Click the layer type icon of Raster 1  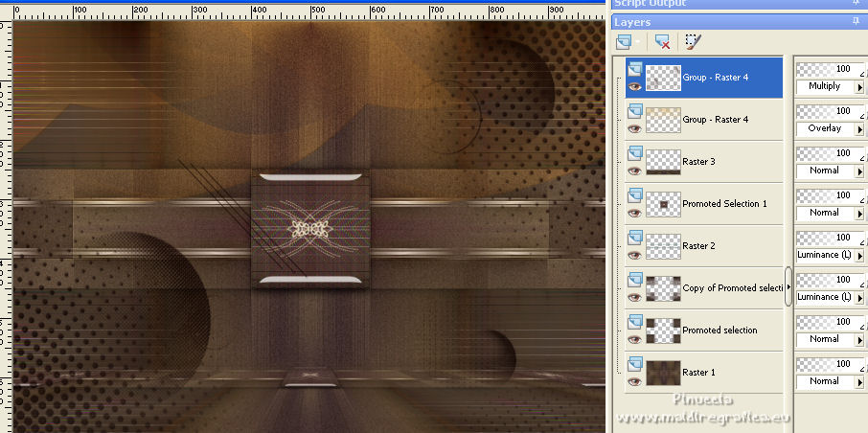coord(635,364)
